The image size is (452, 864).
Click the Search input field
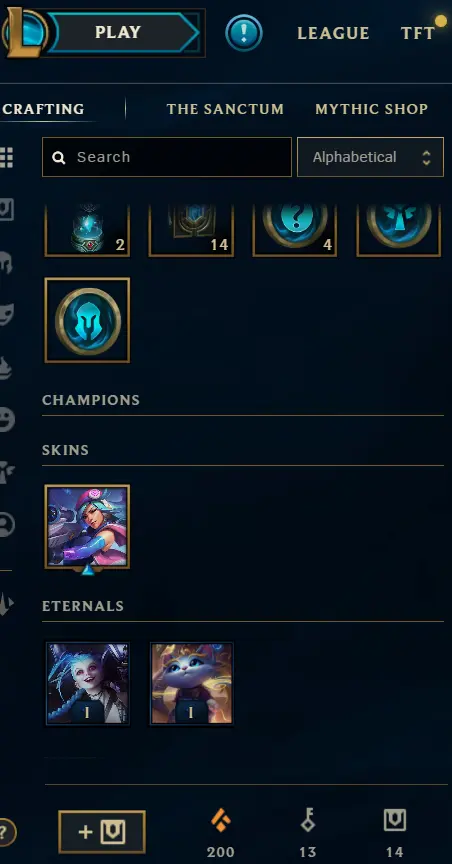click(166, 157)
